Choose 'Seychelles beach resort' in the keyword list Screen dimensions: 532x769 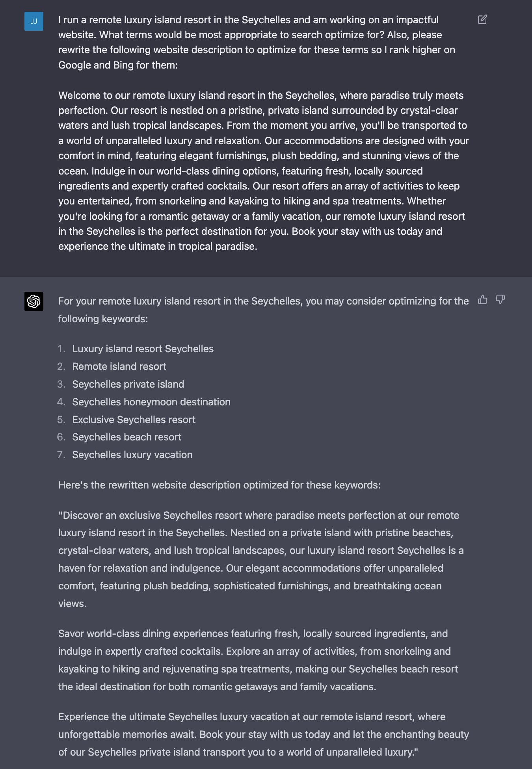pos(126,437)
